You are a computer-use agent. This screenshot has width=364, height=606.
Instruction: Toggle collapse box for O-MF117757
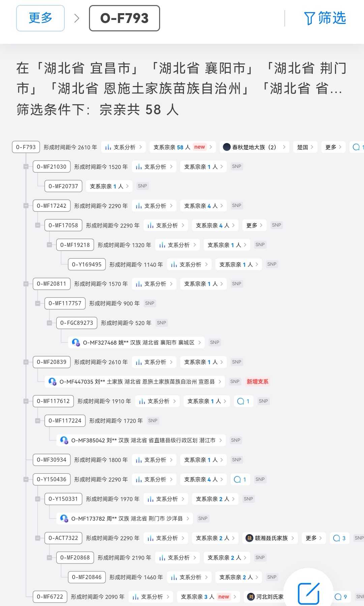tap(38, 304)
